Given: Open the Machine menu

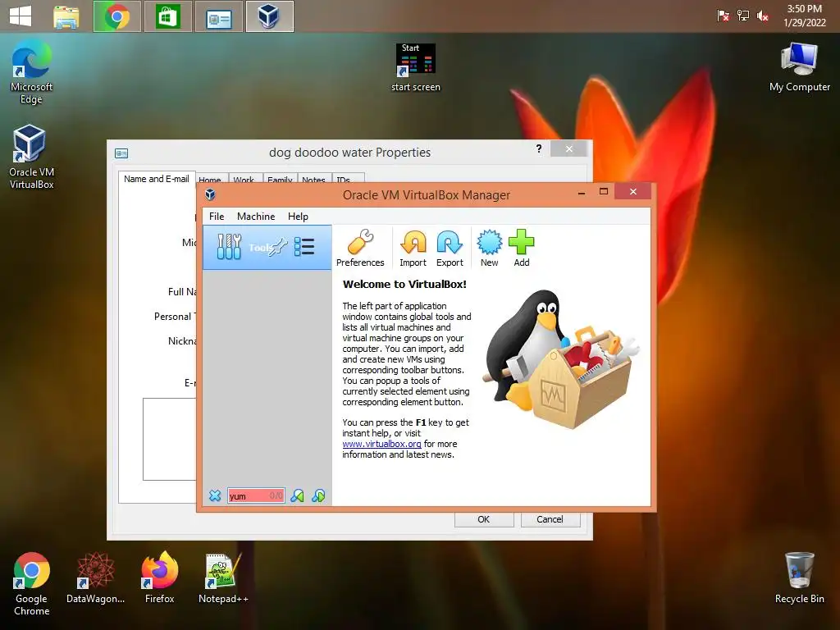Looking at the screenshot, I should (x=256, y=217).
